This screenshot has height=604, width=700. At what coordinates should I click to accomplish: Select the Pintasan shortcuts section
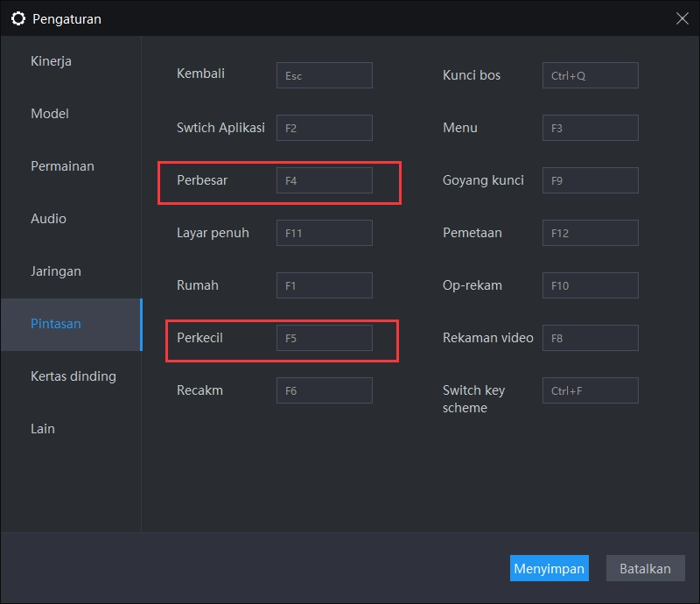[55, 324]
